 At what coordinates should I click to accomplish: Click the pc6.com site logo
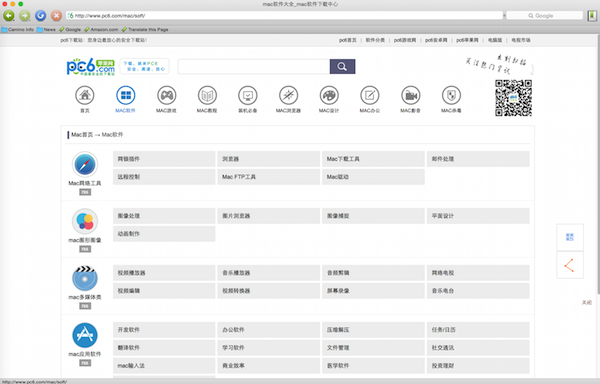tap(91, 67)
